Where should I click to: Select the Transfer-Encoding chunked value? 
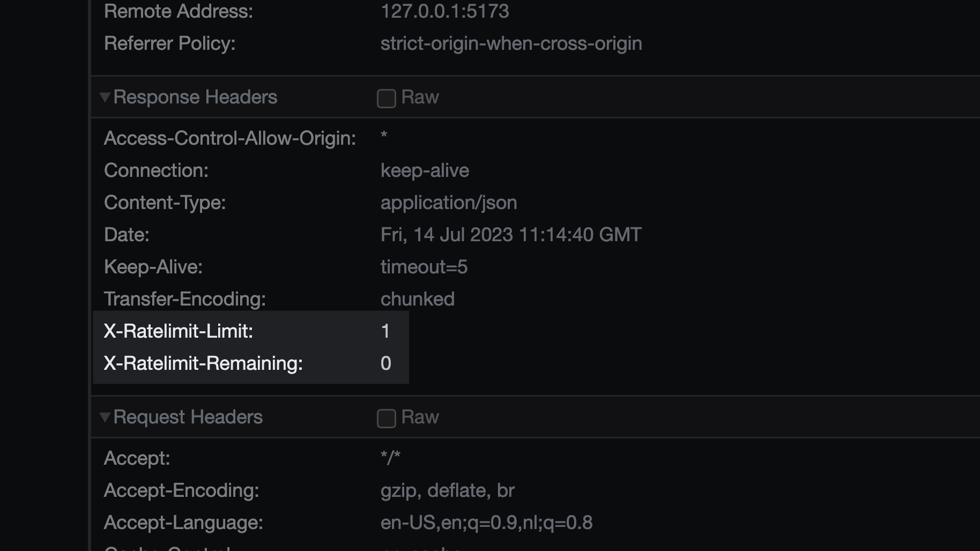(418, 299)
